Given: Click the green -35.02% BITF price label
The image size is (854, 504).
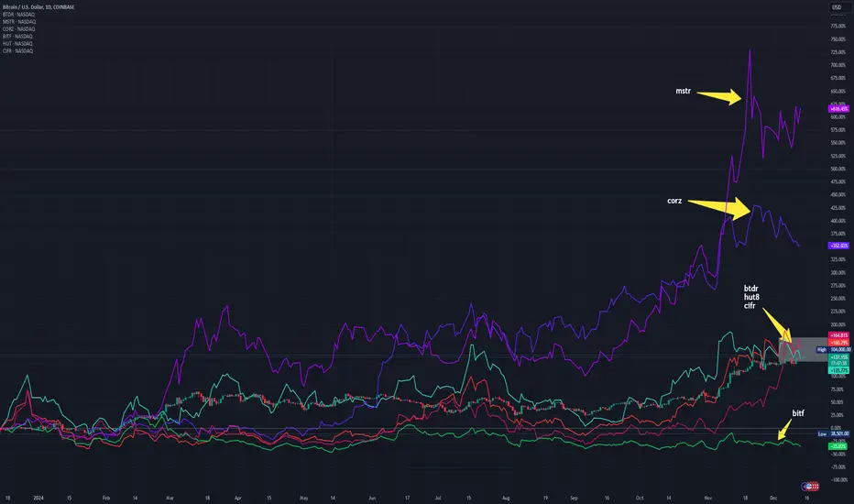Looking at the screenshot, I should [838, 446].
